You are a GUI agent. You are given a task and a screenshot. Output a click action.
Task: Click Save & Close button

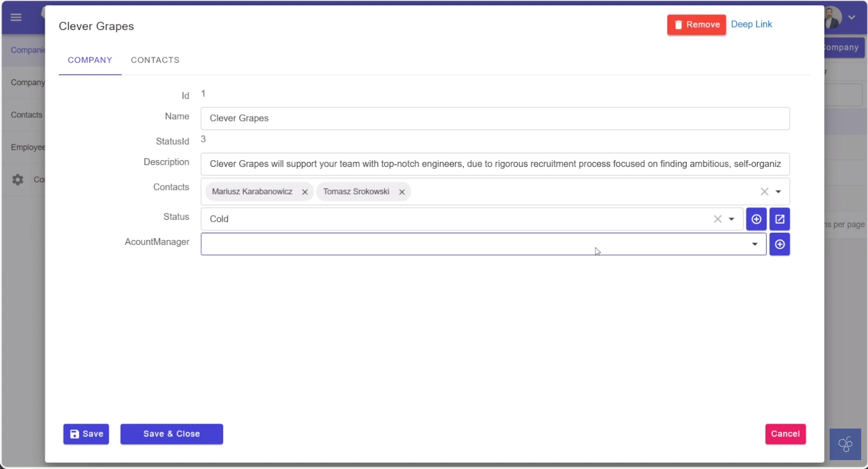click(172, 434)
